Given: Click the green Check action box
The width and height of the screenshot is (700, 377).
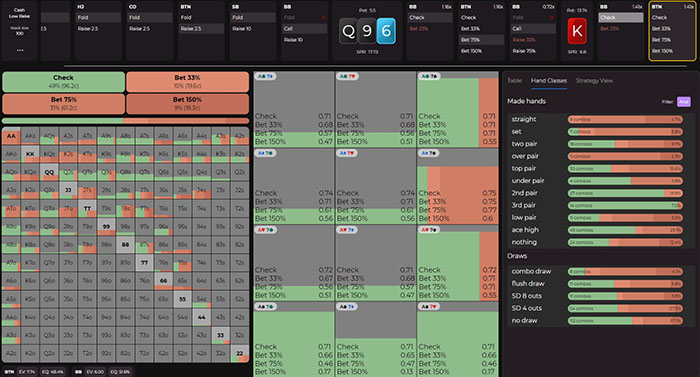Looking at the screenshot, I should click(x=63, y=81).
